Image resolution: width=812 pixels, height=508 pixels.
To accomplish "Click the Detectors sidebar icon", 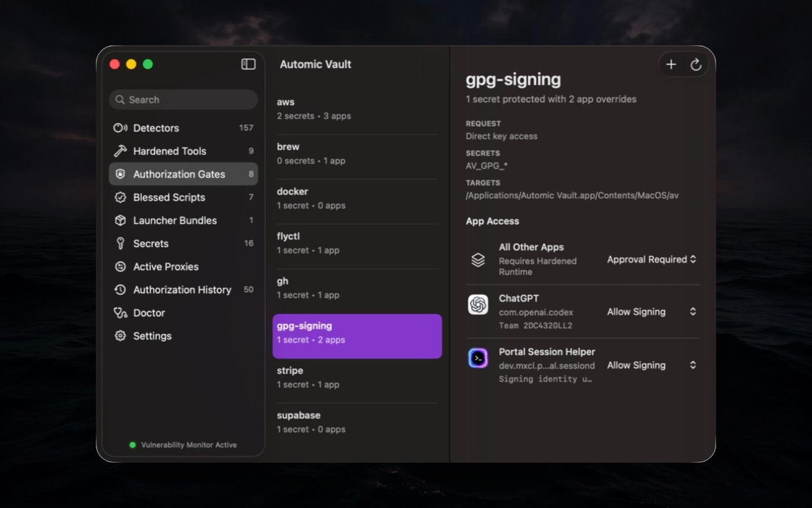I will click(x=120, y=128).
